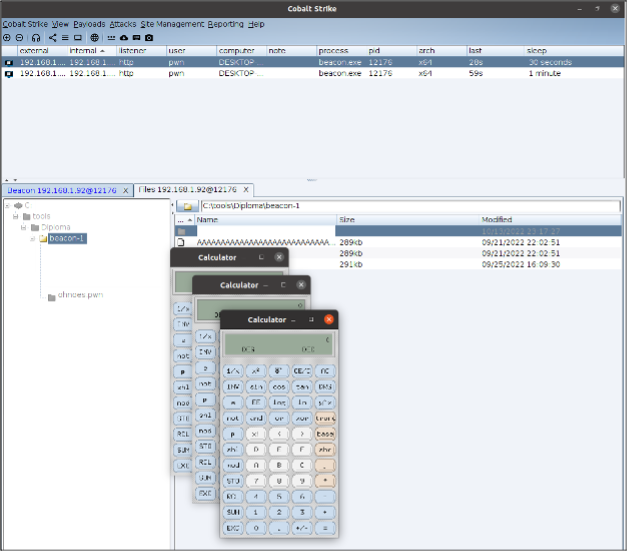Open downloaded files (cloud download icon)
628x552 pixels.
click(124, 38)
